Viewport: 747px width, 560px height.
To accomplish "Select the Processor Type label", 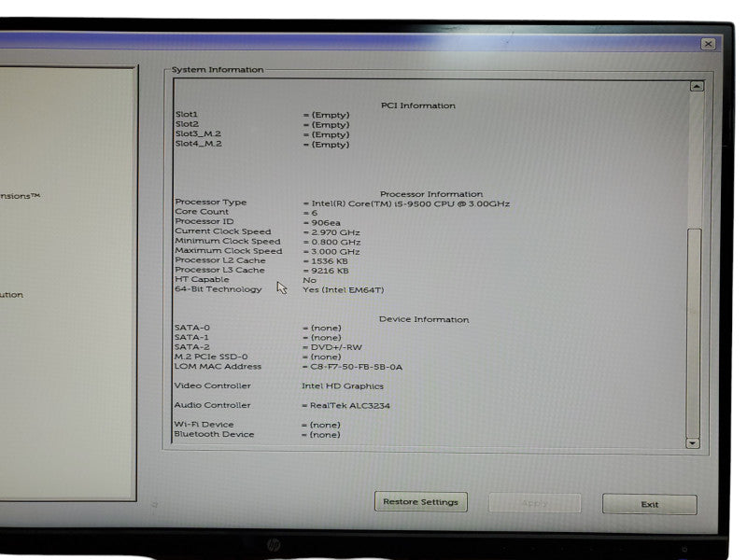I will [211, 202].
